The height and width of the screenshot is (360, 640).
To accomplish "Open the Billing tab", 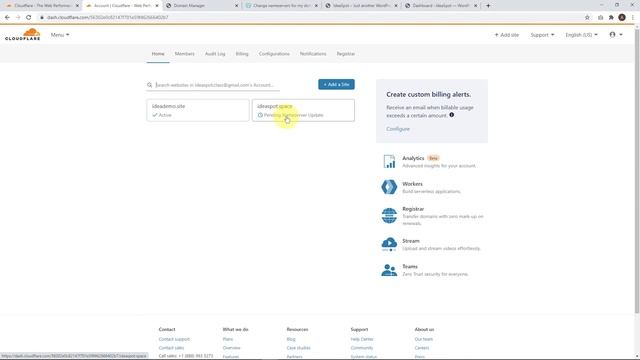I will coord(242,54).
